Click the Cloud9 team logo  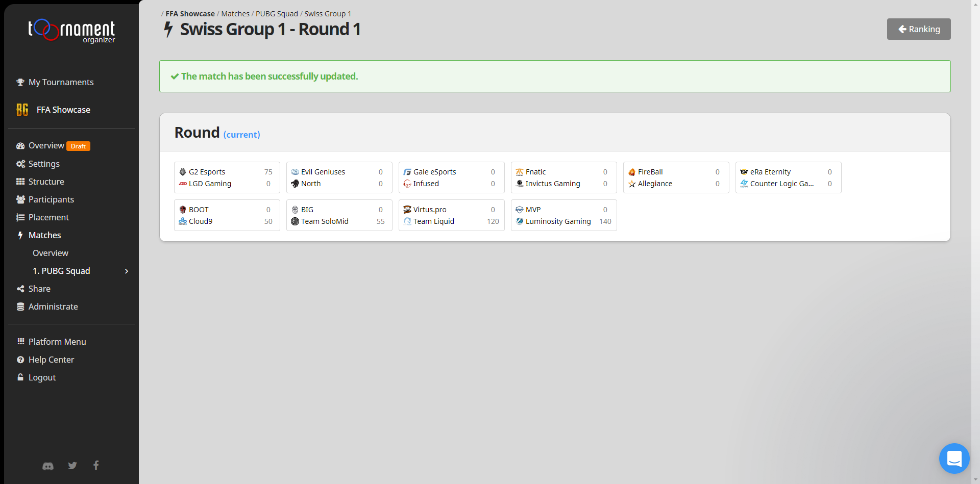(183, 221)
